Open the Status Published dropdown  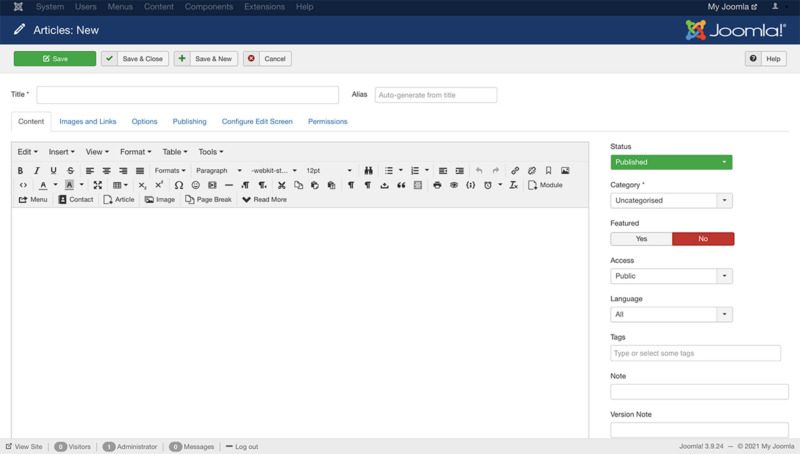coord(671,162)
